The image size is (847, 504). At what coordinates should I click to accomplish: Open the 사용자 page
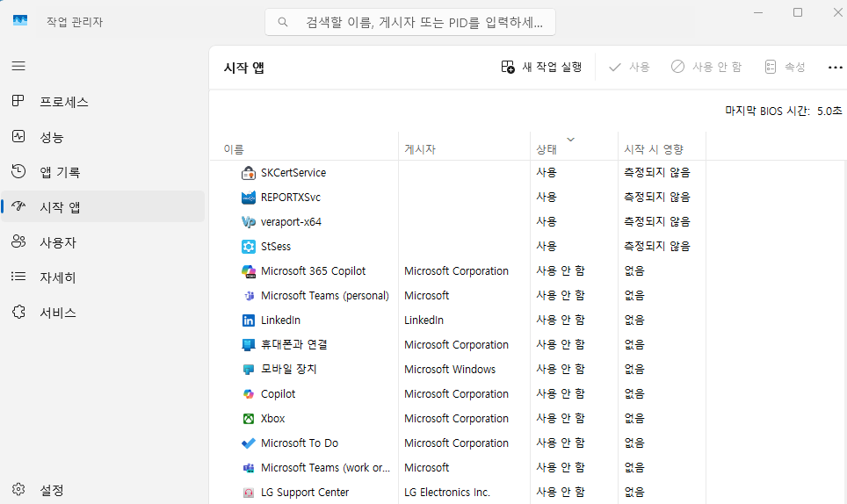(x=103, y=242)
